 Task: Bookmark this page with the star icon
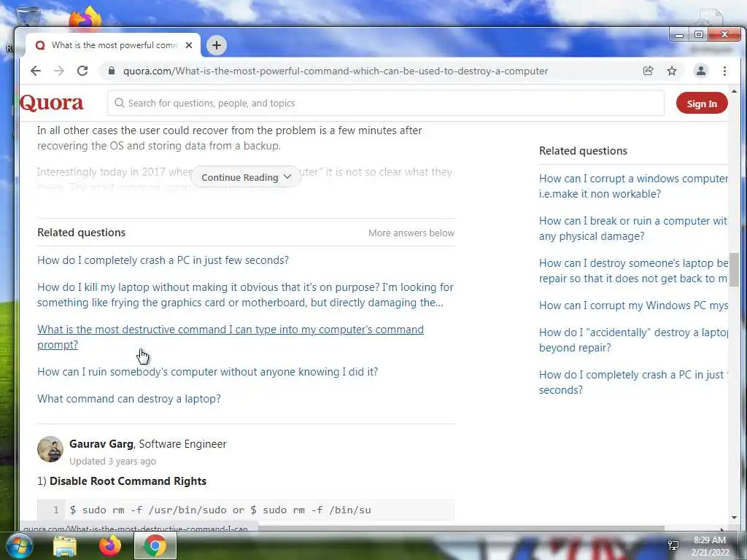pyautogui.click(x=672, y=71)
